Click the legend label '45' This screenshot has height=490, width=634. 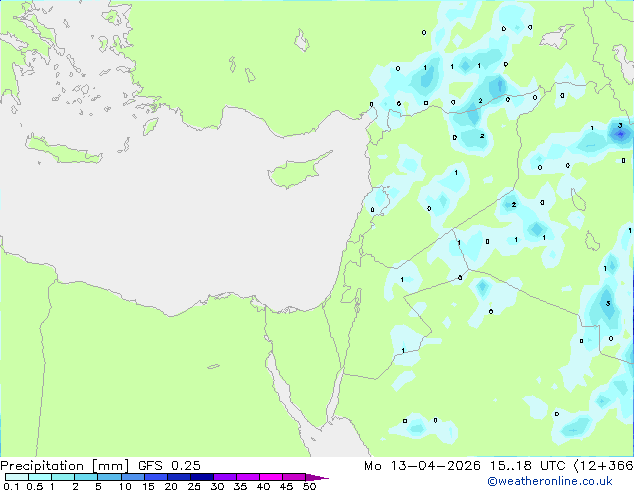286,486
